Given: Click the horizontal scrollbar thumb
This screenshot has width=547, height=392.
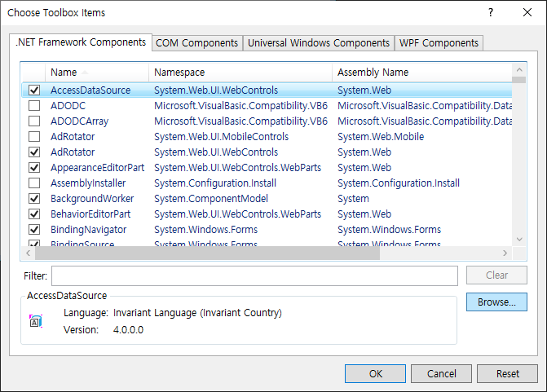Looking at the screenshot, I should click(207, 253).
